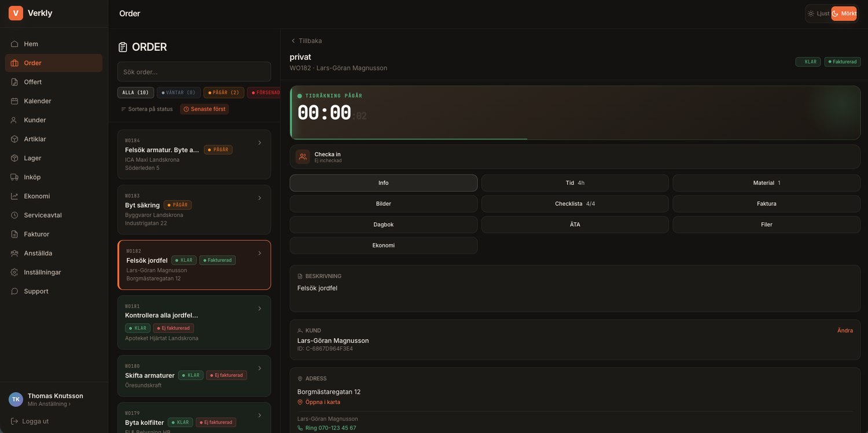Open the Tid 4h tab
This screenshot has width=868, height=433.
click(575, 183)
